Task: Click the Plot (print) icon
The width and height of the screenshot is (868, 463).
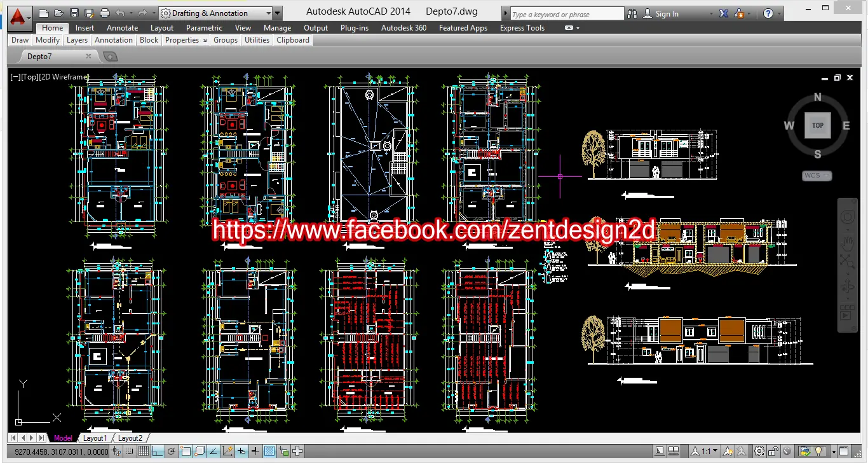Action: 105,13
